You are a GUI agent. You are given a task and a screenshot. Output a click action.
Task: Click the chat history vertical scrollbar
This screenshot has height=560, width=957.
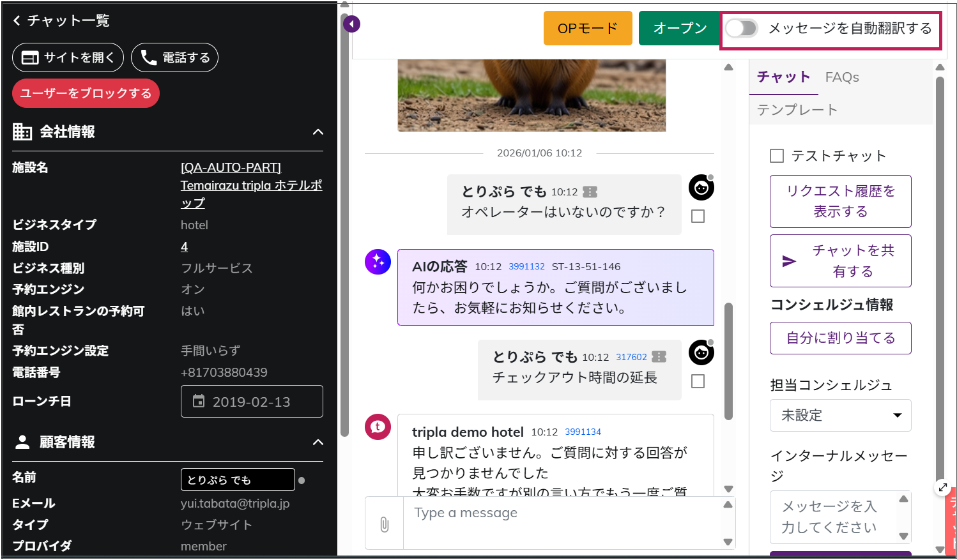[728, 361]
